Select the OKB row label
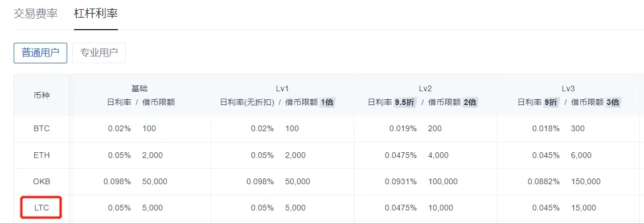This screenshot has width=644, height=223. click(42, 181)
